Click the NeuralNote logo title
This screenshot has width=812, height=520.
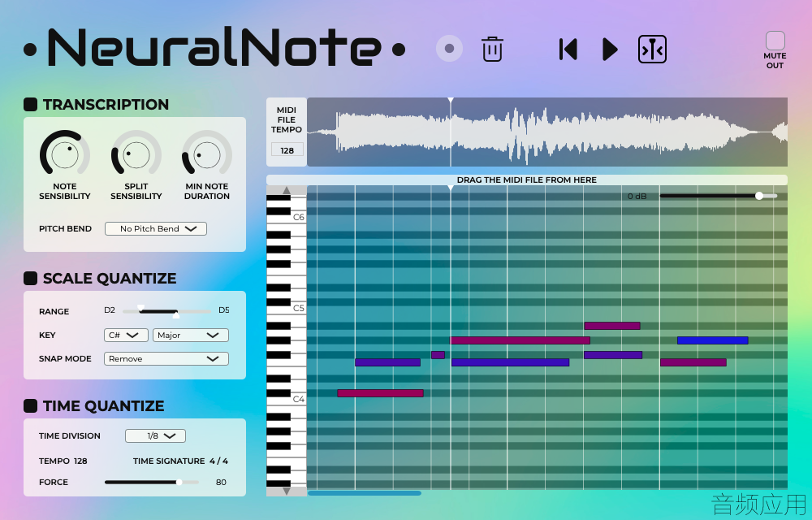pyautogui.click(x=214, y=48)
